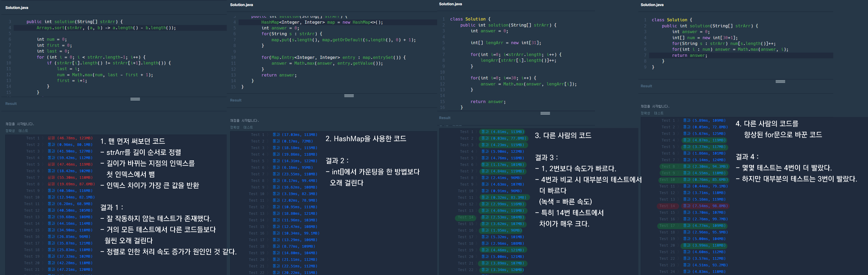Select Solution.java tab above the Arrays.sort code

tap(17, 7)
